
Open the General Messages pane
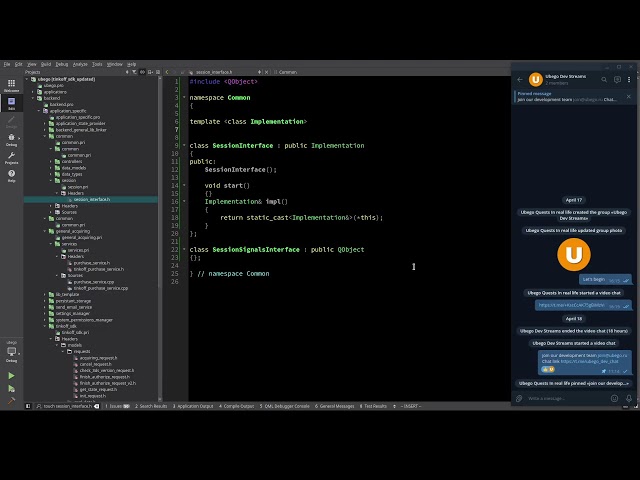point(335,406)
